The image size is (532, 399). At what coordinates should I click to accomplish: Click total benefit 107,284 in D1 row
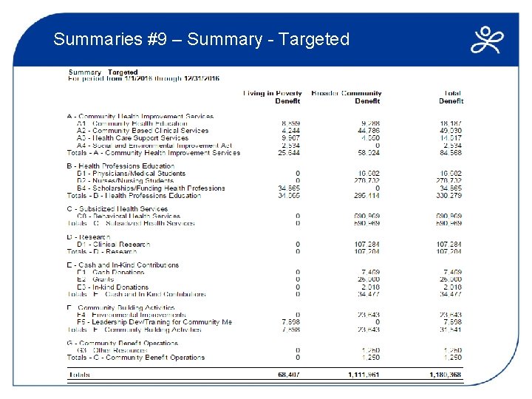449,245
